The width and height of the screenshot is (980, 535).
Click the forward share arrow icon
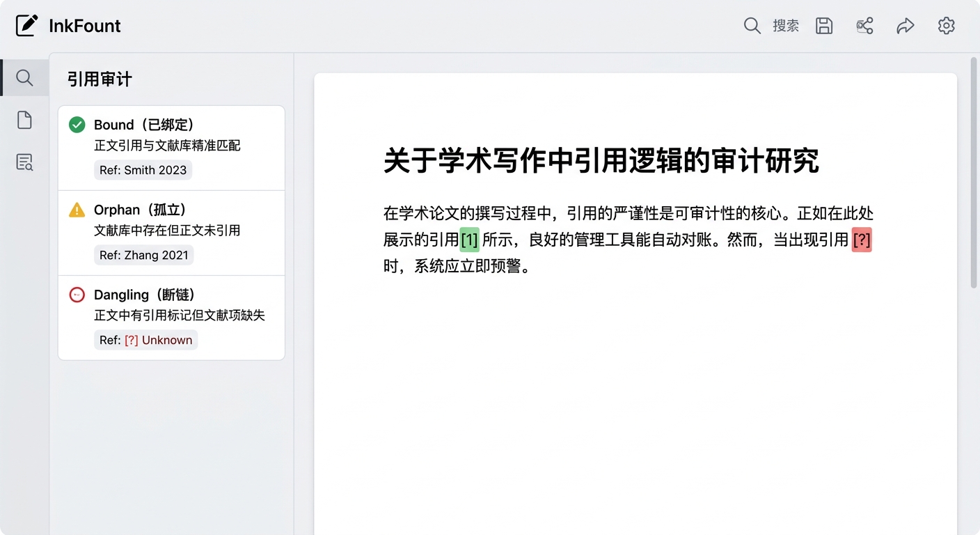[905, 26]
